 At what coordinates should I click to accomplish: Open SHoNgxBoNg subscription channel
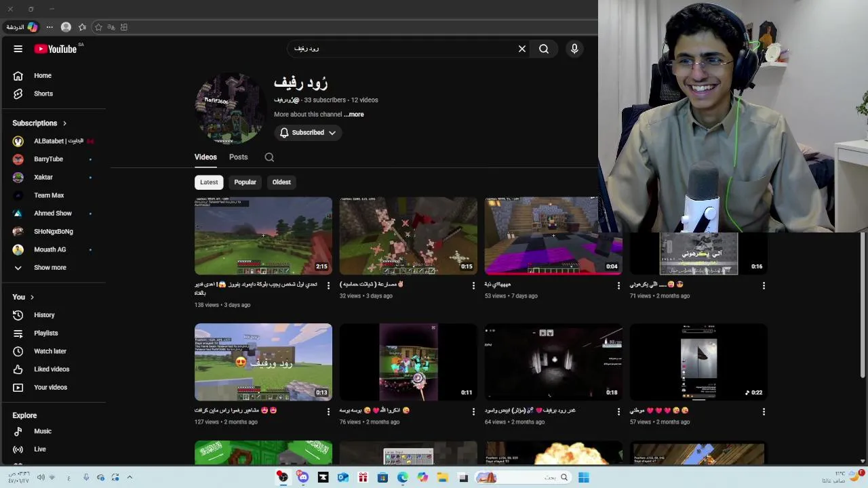click(55, 232)
